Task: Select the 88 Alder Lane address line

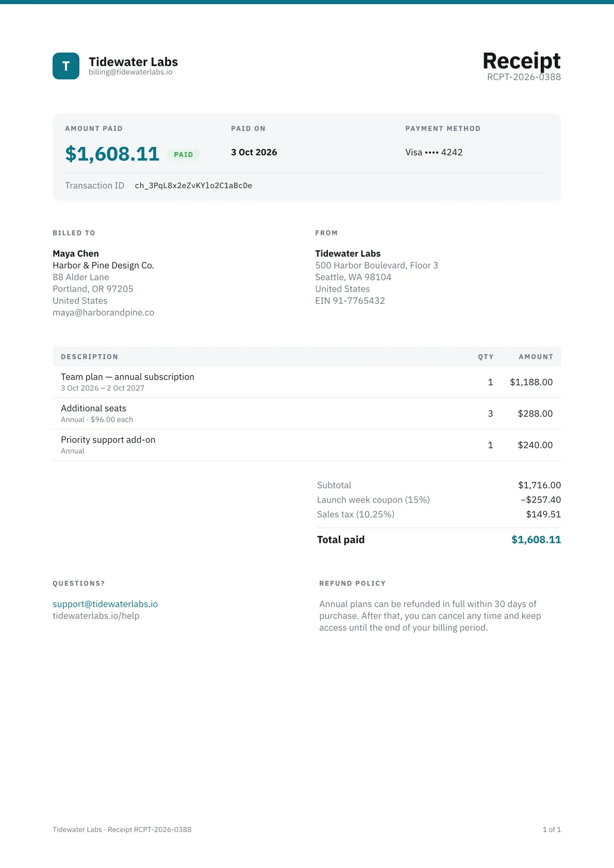Action: point(81,277)
